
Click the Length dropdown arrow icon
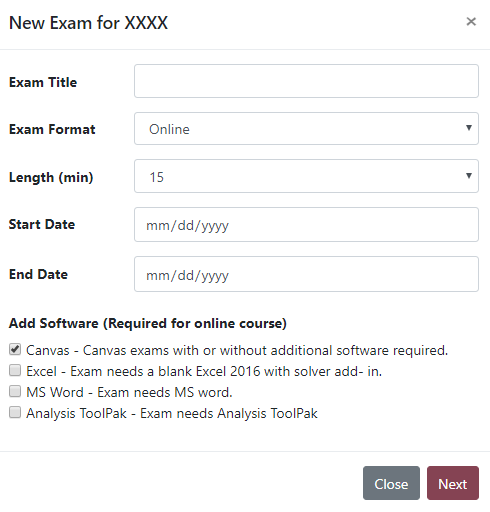[x=469, y=176]
